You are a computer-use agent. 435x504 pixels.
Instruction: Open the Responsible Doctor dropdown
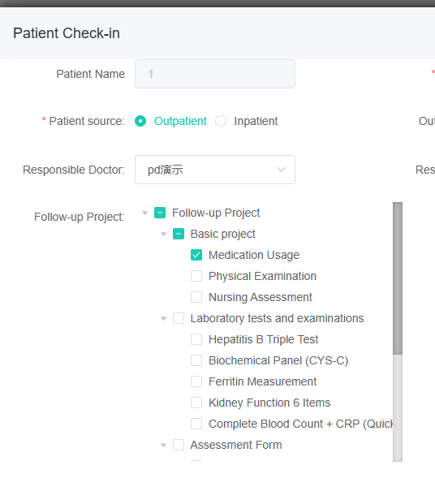coord(215,170)
